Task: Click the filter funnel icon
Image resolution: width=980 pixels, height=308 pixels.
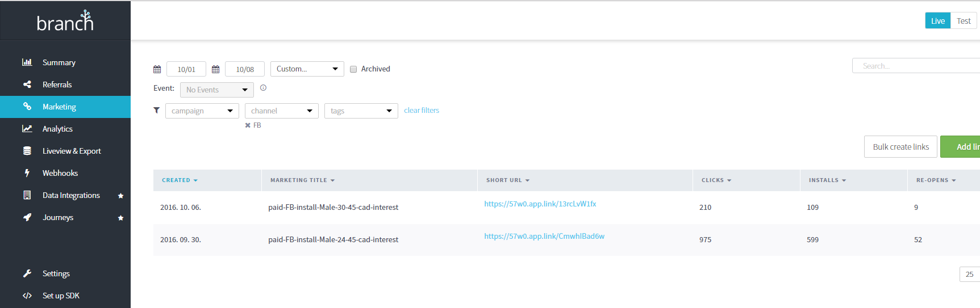Action: pyautogui.click(x=157, y=111)
